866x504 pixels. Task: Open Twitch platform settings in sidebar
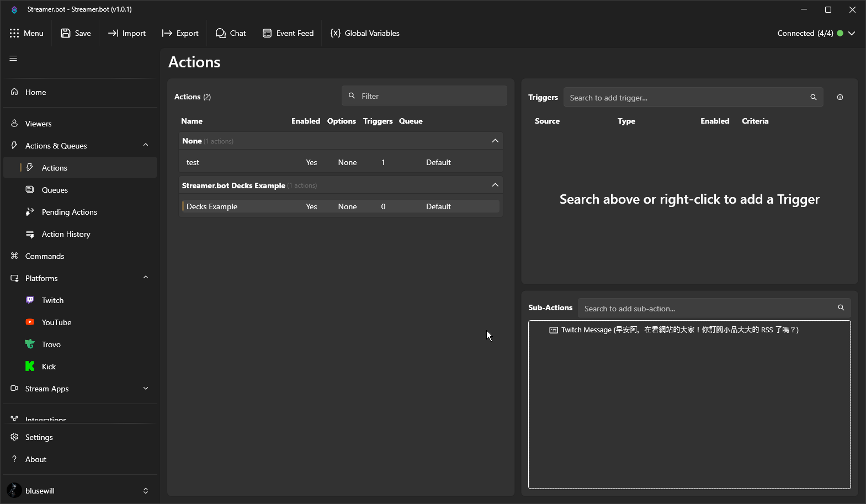coord(52,300)
